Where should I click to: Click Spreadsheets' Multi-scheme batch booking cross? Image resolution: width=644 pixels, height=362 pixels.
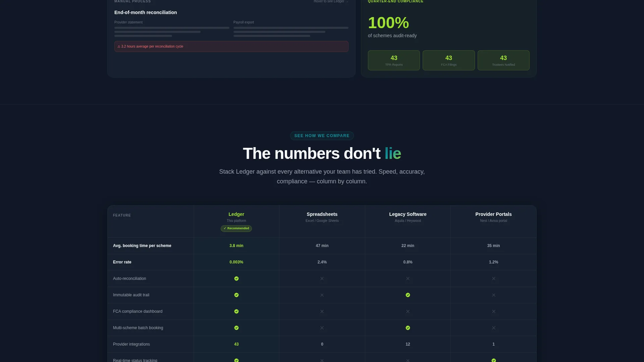point(322,328)
